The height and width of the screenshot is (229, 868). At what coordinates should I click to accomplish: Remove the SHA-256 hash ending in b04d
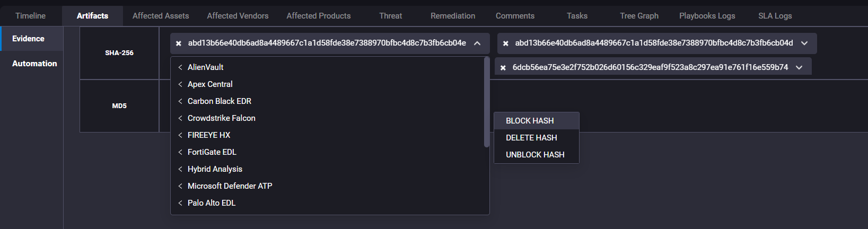(x=506, y=43)
